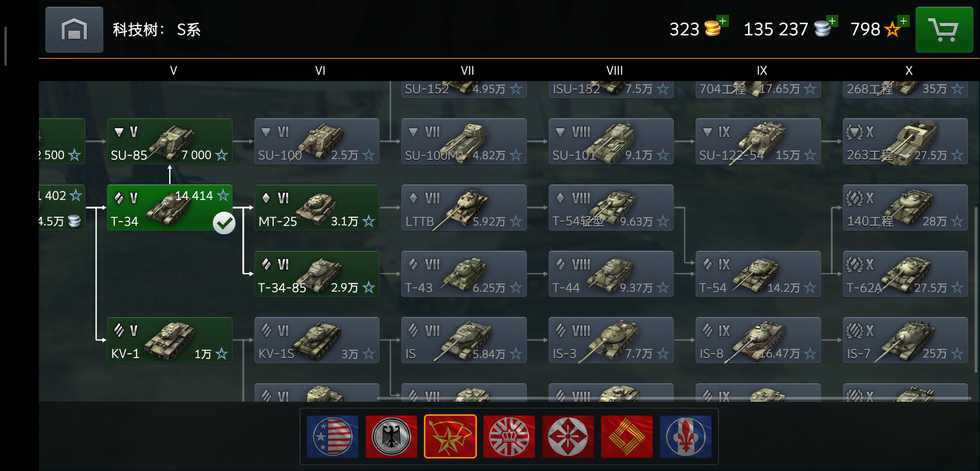Select the UK nation flag
Viewport: 980px width, 471px height.
(x=509, y=437)
